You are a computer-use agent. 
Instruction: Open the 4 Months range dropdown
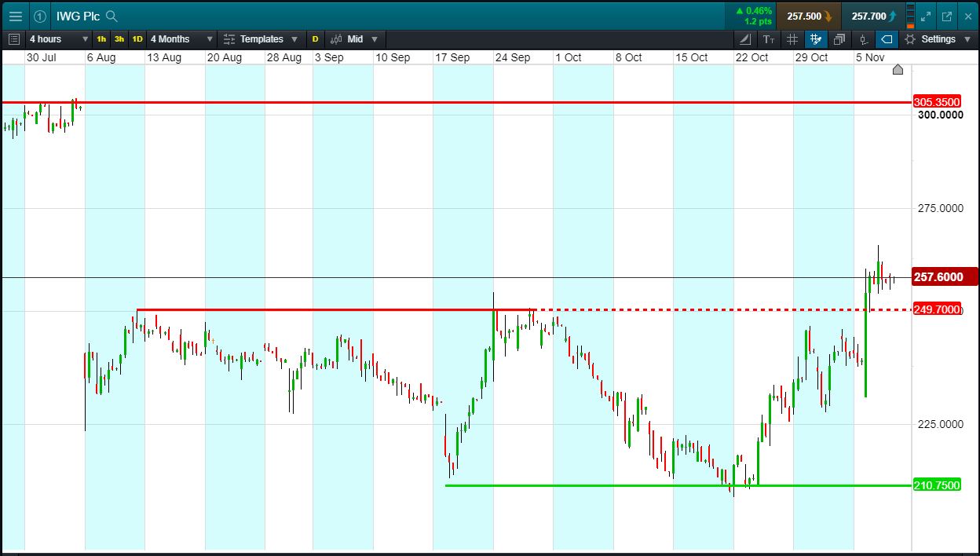point(181,39)
